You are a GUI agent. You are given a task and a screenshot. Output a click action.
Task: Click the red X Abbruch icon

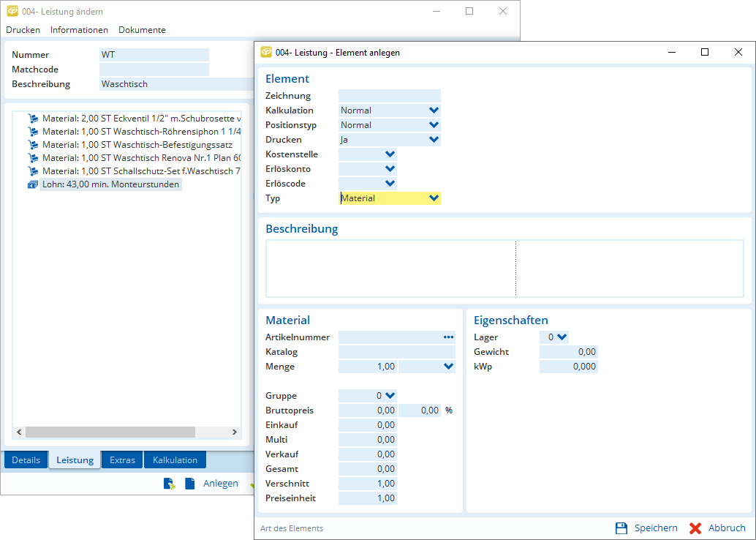(x=695, y=528)
